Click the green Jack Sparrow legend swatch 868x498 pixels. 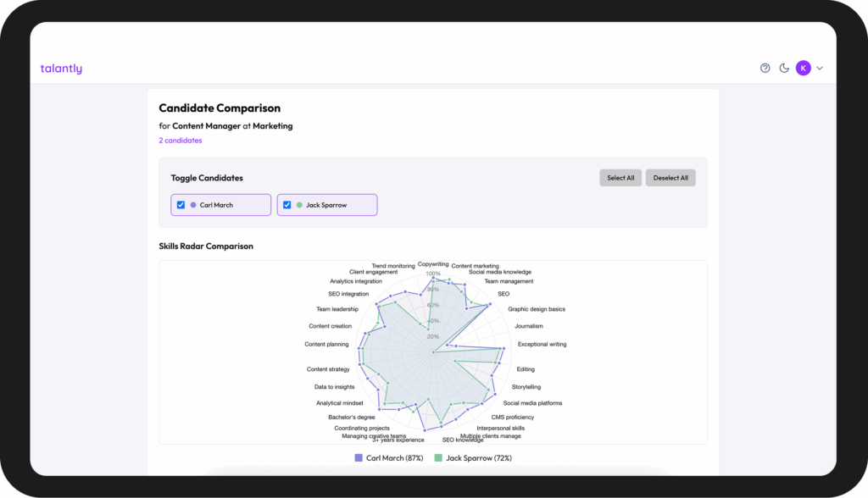(438, 458)
